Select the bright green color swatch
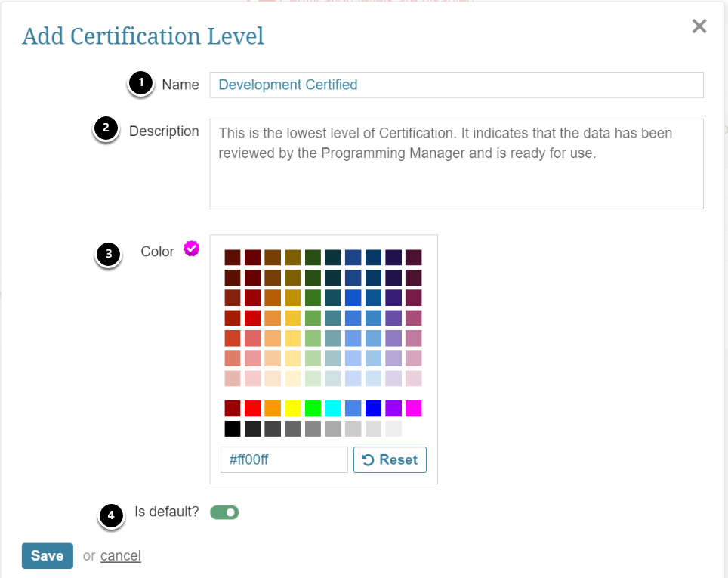This screenshot has width=728, height=578. tap(313, 409)
